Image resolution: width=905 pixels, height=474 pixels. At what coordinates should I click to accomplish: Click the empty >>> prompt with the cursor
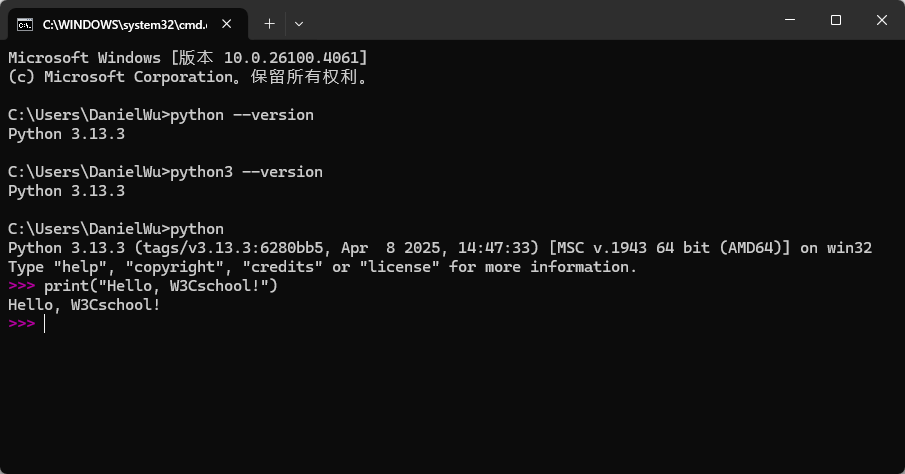tap(27, 324)
